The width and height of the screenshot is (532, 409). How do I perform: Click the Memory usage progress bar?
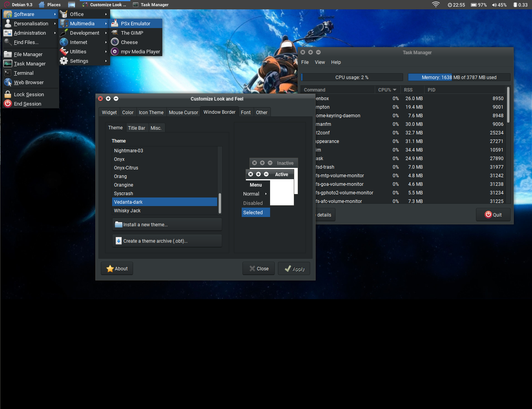point(459,77)
